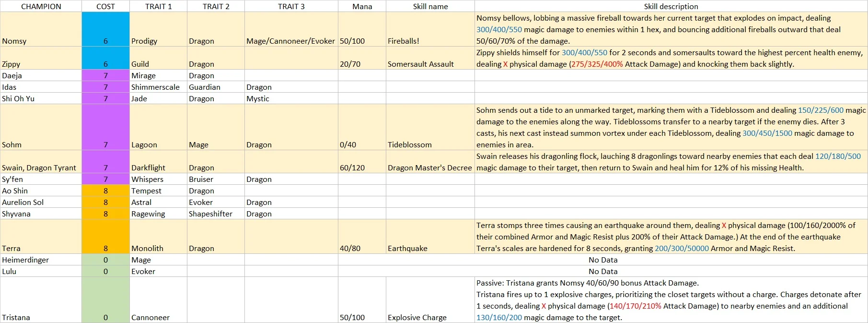Click Nomsy's fireball skill description
The width and height of the screenshot is (868, 323).
click(x=671, y=29)
